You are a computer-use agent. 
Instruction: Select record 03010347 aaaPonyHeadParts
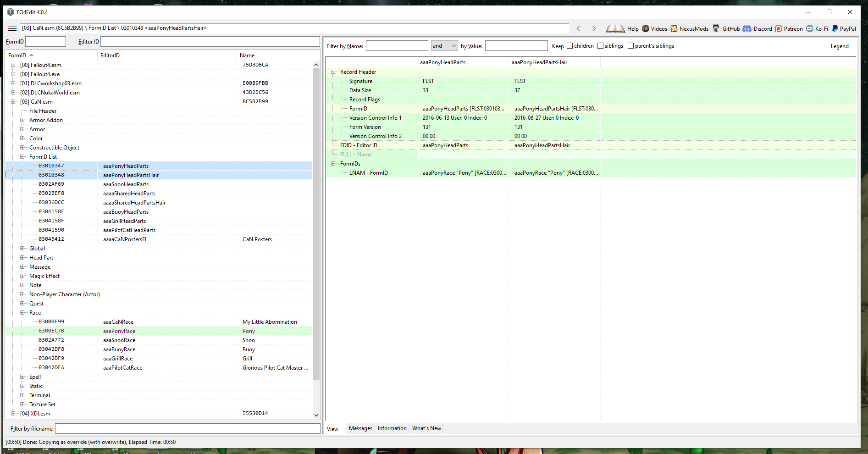pyautogui.click(x=159, y=166)
